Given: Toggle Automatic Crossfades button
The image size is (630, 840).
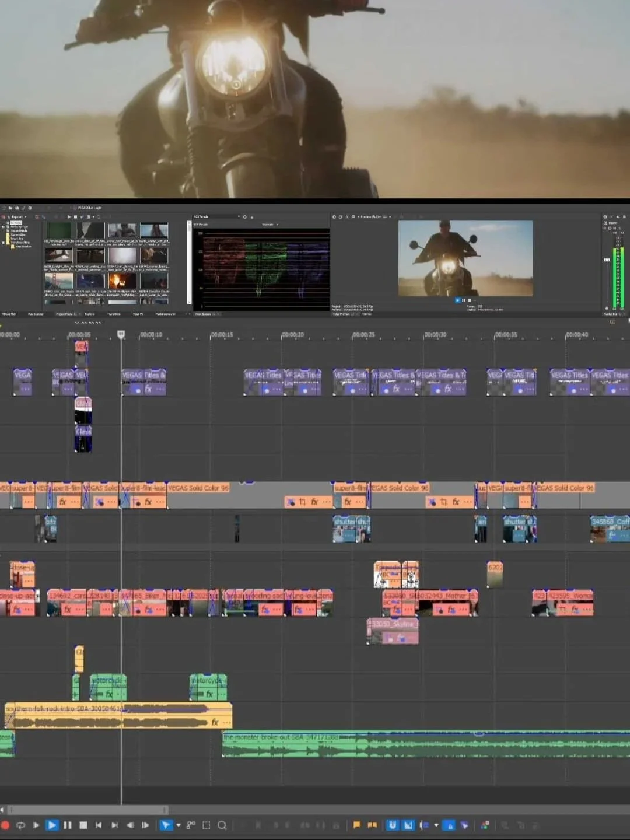Looking at the screenshot, I should point(408,825).
